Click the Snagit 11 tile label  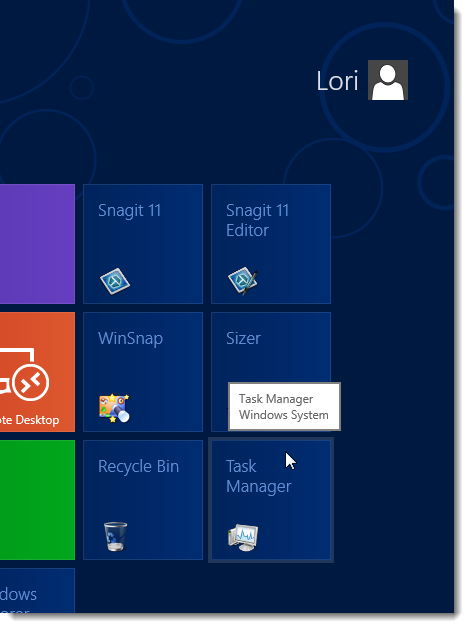click(129, 211)
